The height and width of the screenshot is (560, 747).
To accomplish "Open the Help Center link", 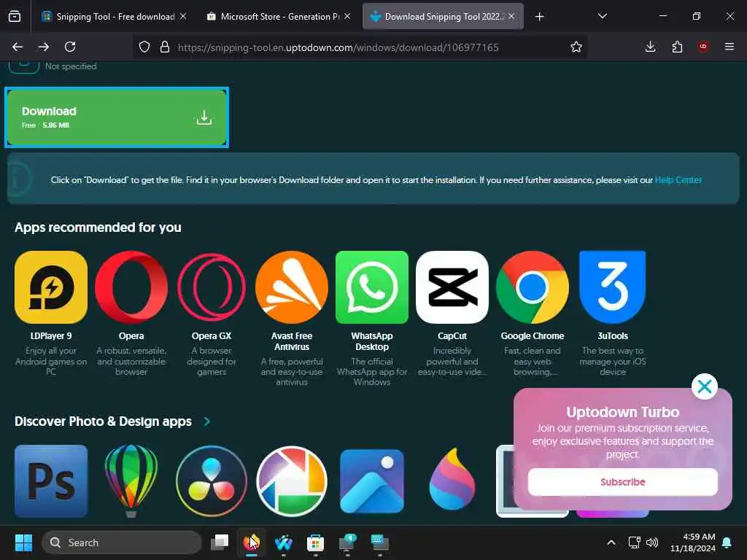I will click(678, 180).
